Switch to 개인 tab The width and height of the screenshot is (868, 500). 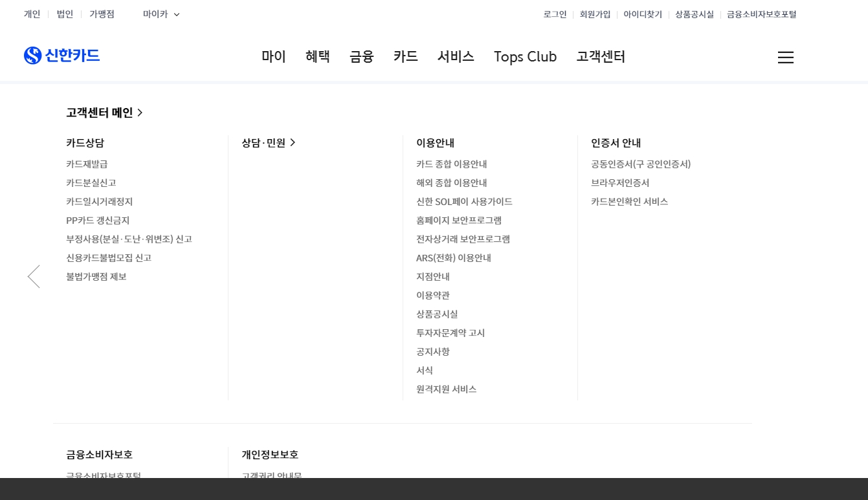click(32, 14)
